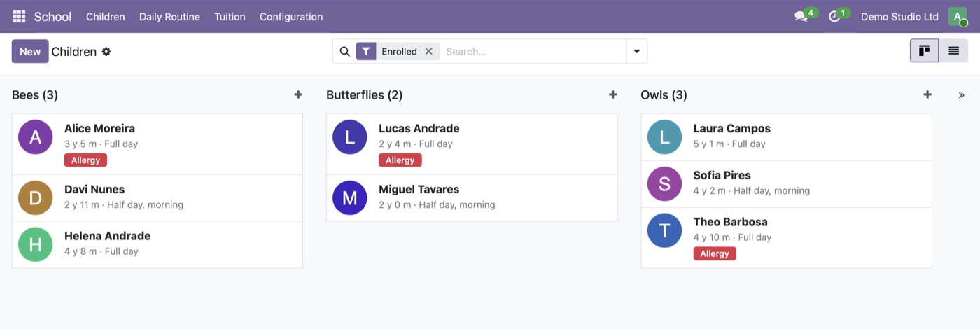Open the Demo Studio Ltd company switcher

899,16
